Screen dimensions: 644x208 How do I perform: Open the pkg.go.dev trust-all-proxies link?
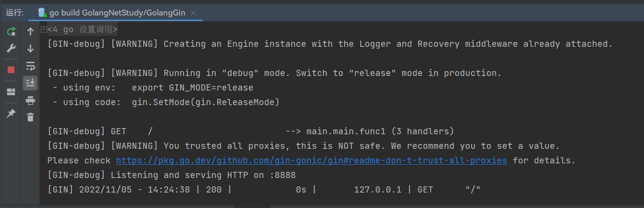[311, 161]
